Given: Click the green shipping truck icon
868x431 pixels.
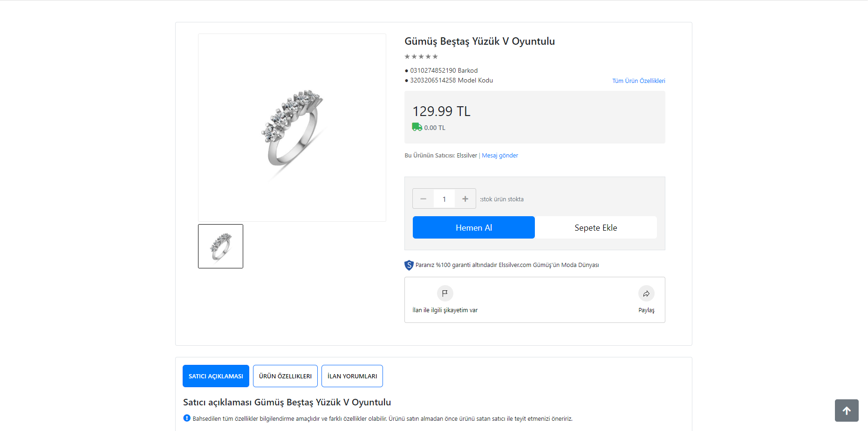Looking at the screenshot, I should pos(417,127).
